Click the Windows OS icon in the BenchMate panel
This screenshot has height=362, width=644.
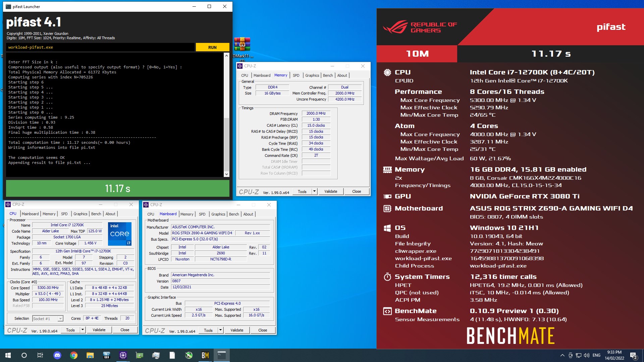387,228
